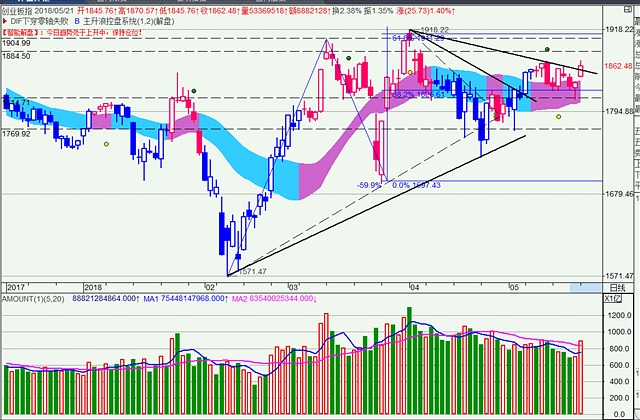This screenshot has width=640, height=420.
Task: Click the green signal dot above the latest candles
Action: point(546,49)
